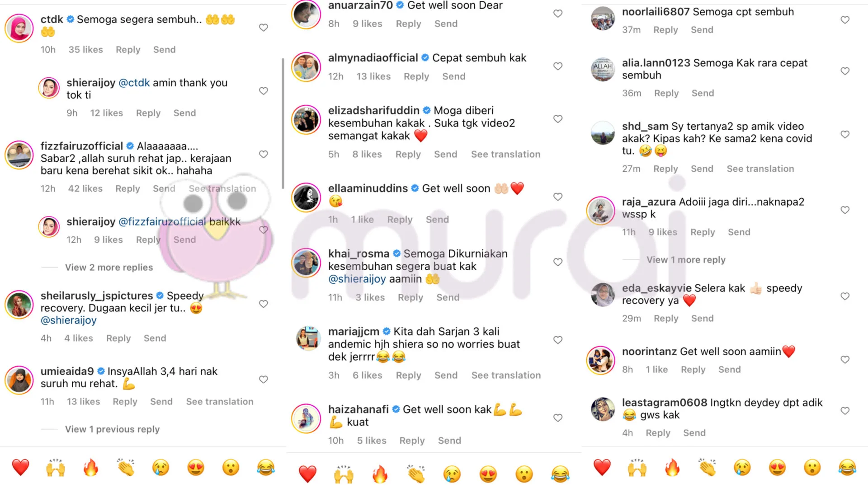Tap crying face emoji in left bar

(x=160, y=467)
